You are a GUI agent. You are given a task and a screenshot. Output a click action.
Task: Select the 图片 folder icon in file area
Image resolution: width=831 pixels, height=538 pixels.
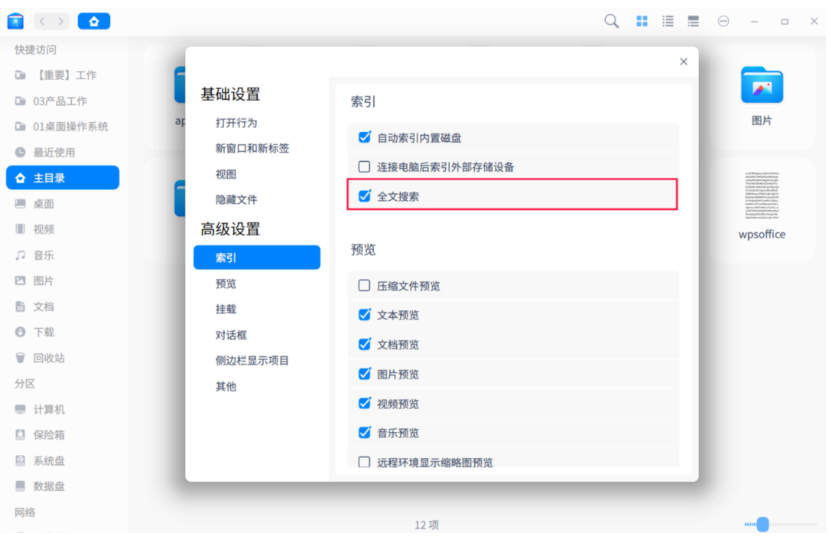tap(762, 85)
